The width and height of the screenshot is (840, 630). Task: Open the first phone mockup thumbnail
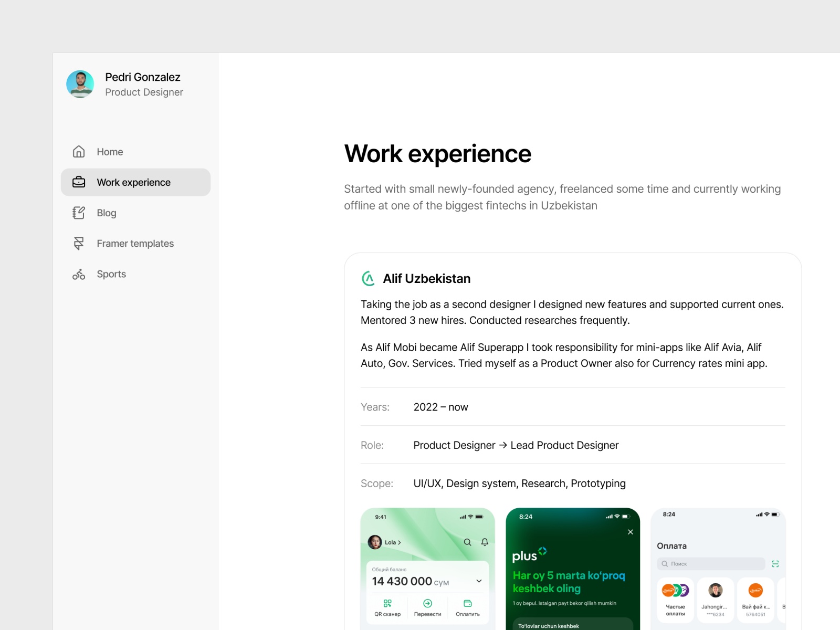(427, 569)
